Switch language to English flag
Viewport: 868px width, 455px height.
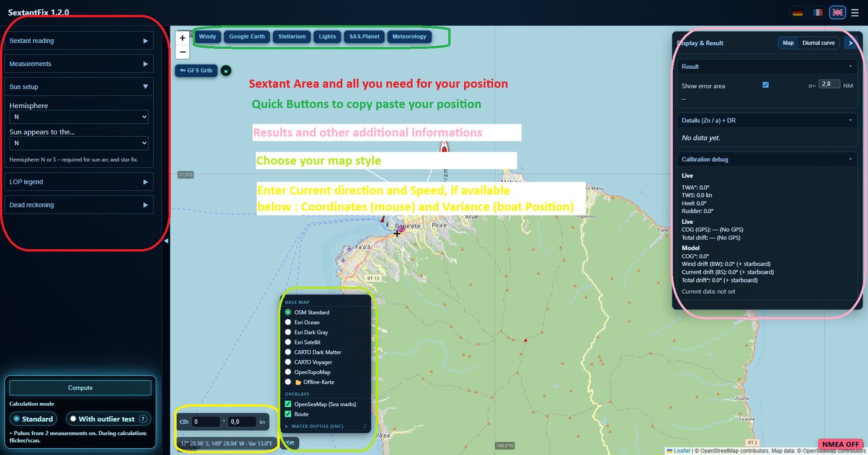(838, 12)
